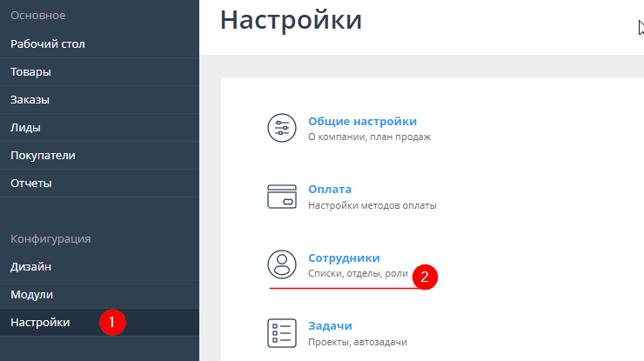Image resolution: width=644 pixels, height=361 pixels.
Task: Go to Рабочий стол in sidebar
Action: (x=48, y=43)
